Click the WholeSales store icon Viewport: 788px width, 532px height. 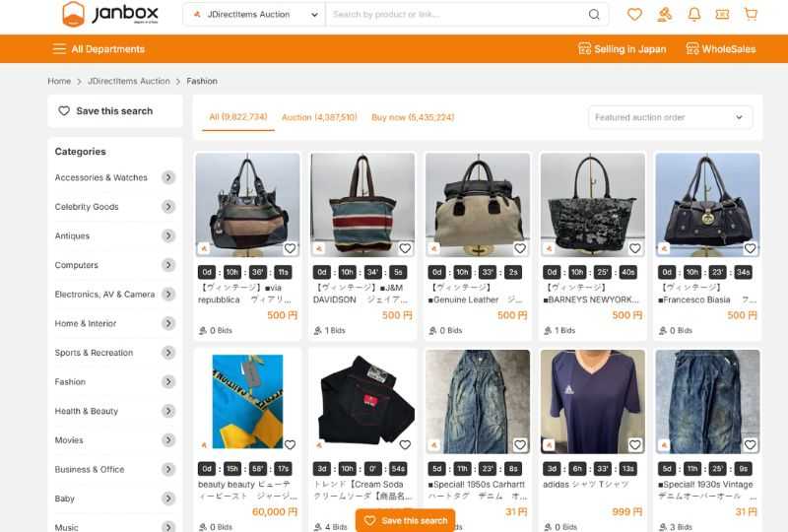tap(692, 49)
